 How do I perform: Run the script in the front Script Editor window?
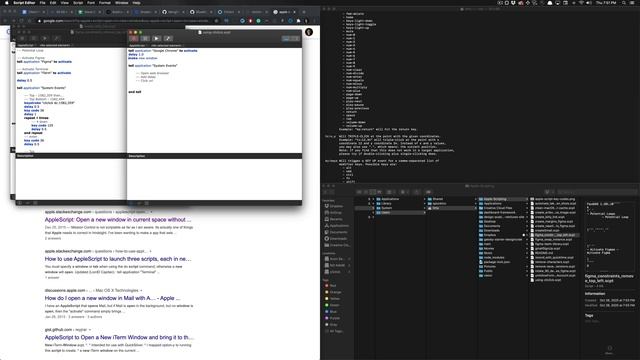[156, 38]
